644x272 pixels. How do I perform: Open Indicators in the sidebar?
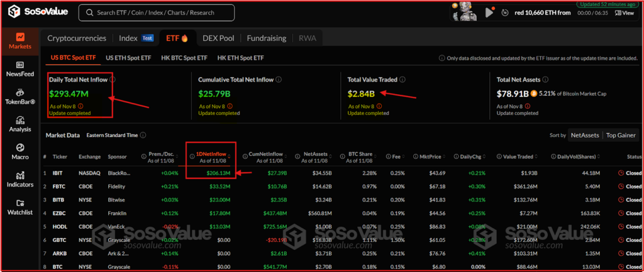tap(20, 180)
